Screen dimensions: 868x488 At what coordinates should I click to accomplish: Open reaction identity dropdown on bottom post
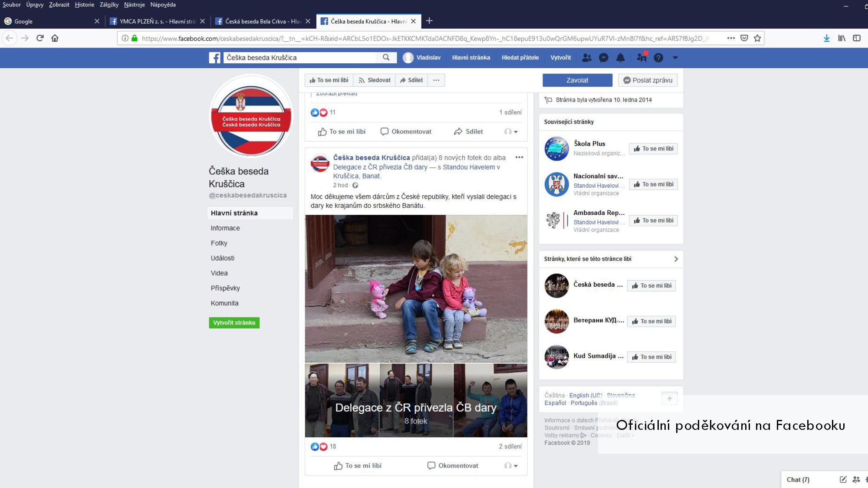tap(511, 465)
